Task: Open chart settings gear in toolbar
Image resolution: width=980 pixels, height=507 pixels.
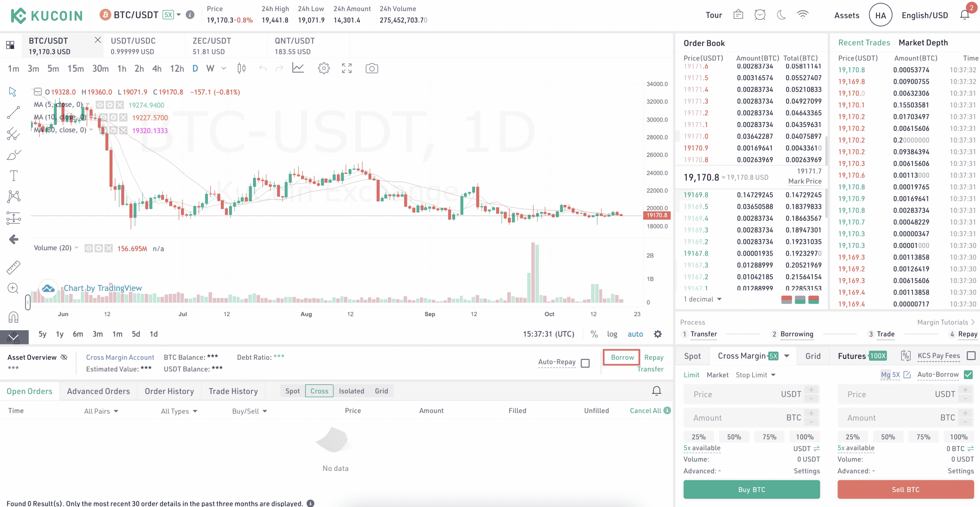Action: pos(323,68)
